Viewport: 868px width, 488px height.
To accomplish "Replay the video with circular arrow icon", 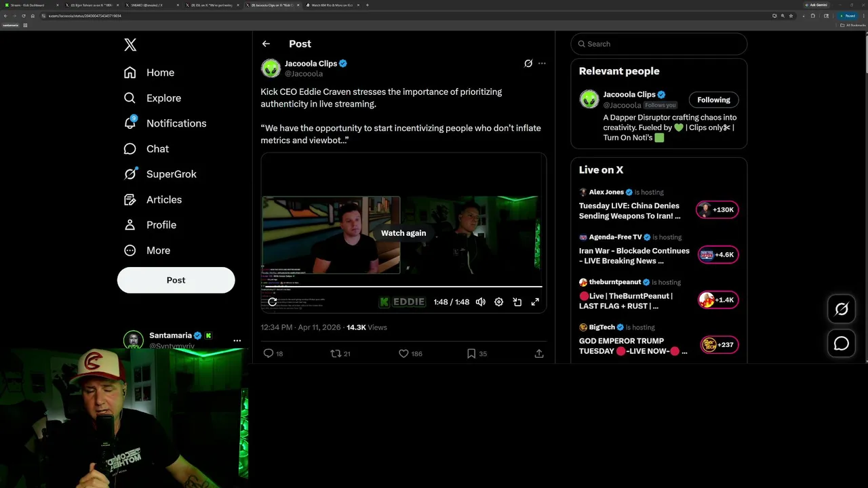I will coord(272,302).
